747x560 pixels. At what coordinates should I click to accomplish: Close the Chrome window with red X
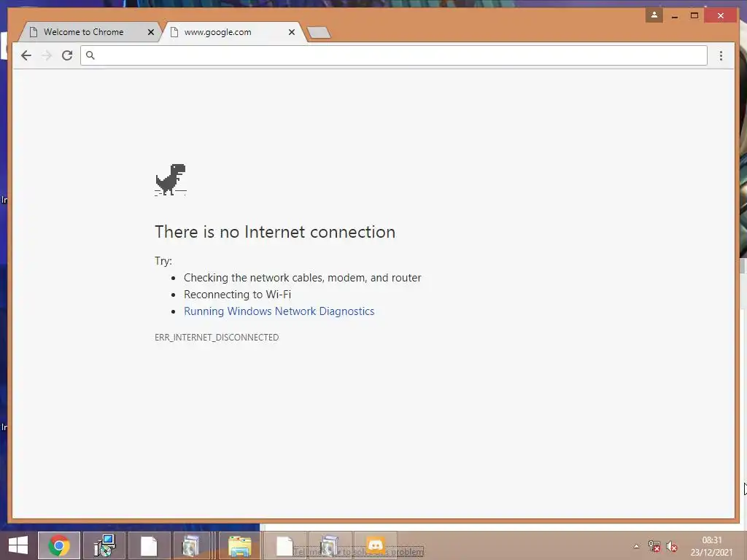721,16
